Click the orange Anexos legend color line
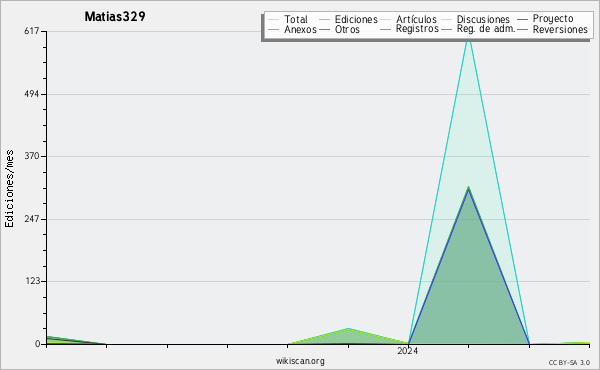This screenshot has width=600, height=370. (x=274, y=30)
